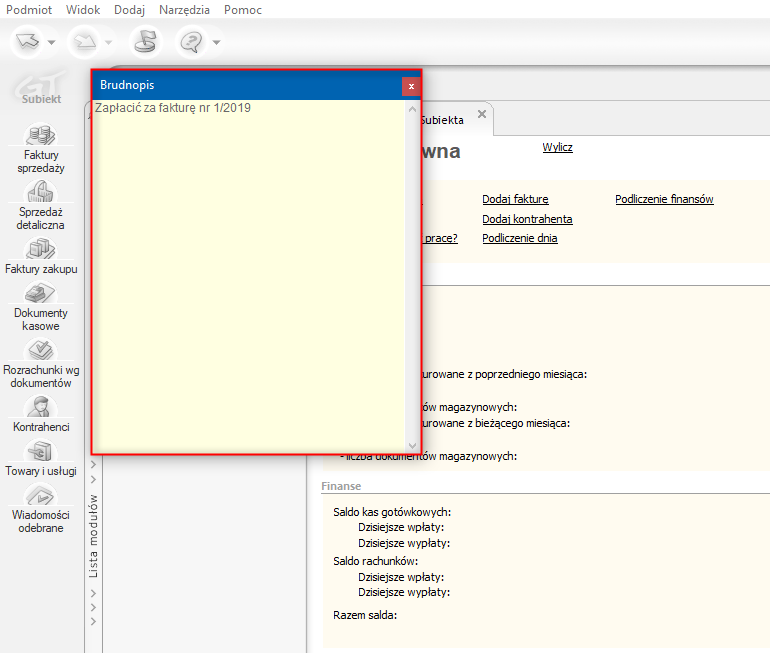Open Faktury sprzedaży module
The image size is (770, 653).
(41, 149)
